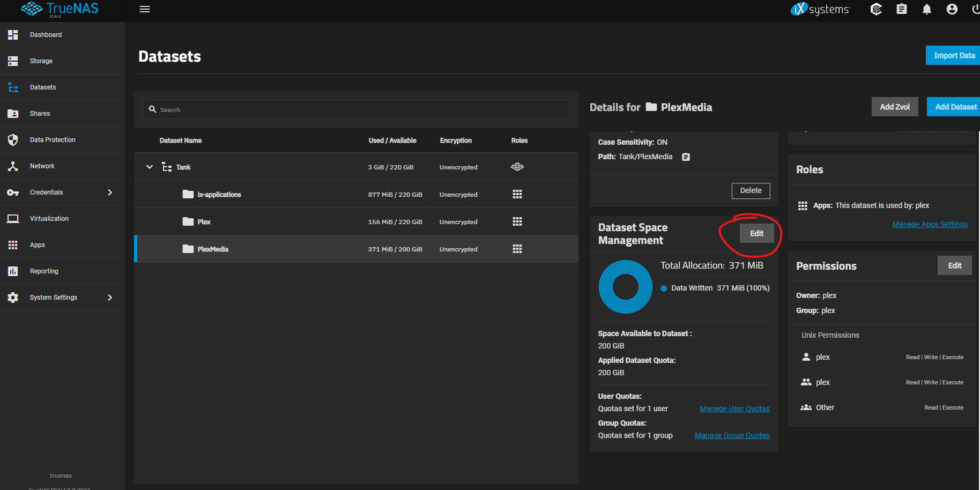The image size is (980, 490).
Task: Click the Import Data button
Action: [x=953, y=55]
